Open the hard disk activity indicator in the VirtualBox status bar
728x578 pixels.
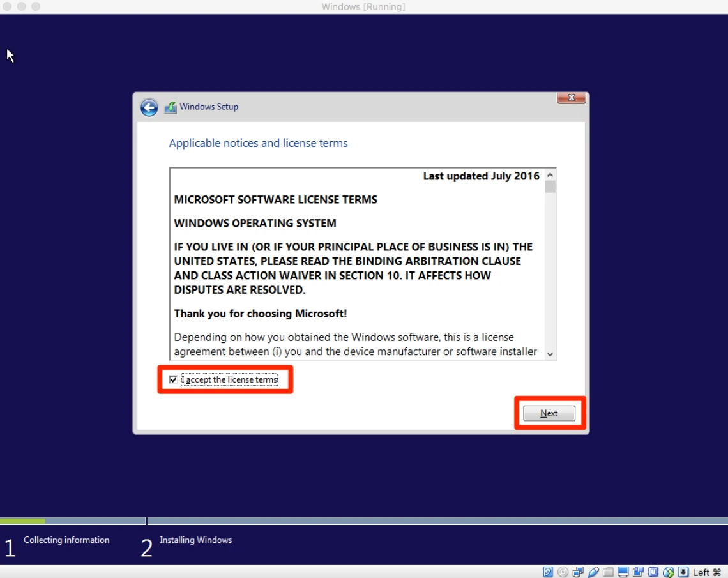(x=548, y=572)
